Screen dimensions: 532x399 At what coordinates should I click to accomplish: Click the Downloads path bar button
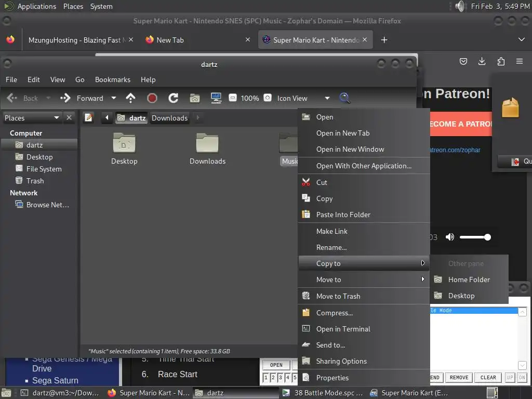pyautogui.click(x=169, y=118)
